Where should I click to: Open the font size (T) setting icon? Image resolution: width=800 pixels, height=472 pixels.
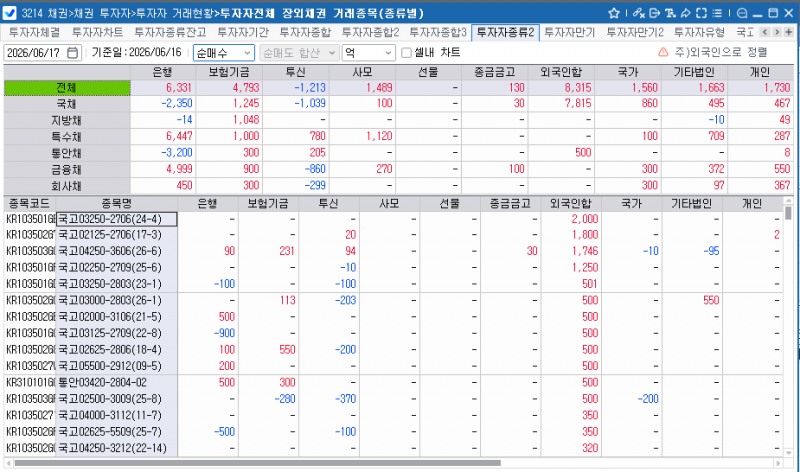pyautogui.click(x=670, y=13)
